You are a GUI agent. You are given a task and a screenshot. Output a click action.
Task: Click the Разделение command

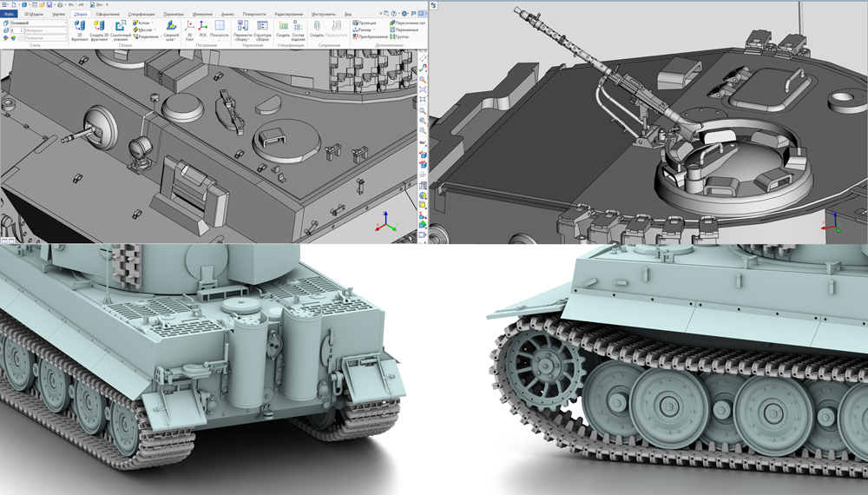[x=147, y=36]
